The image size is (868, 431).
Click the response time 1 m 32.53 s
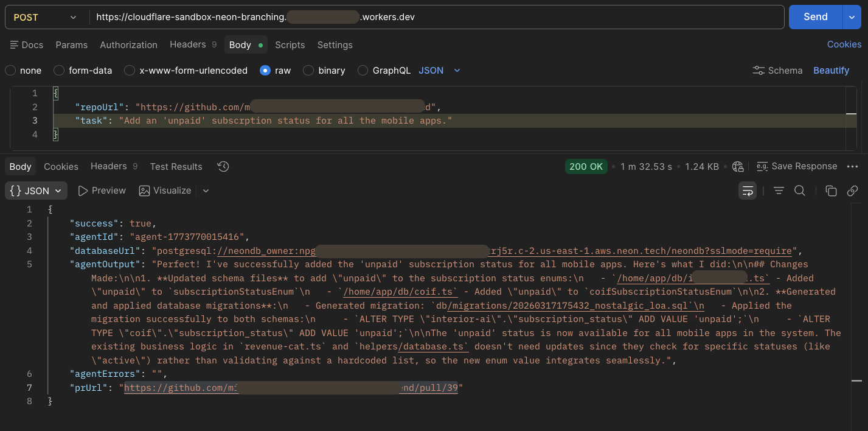pos(646,166)
